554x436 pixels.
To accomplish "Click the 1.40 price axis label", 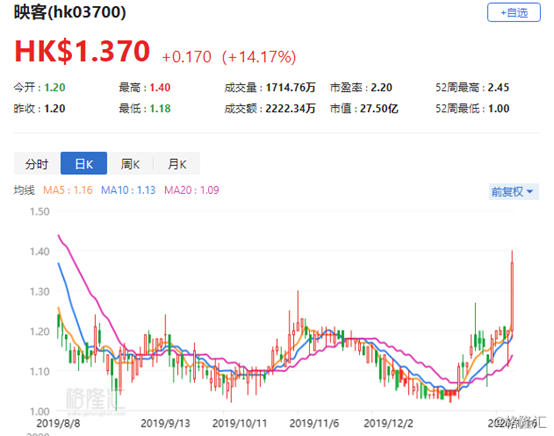I will pos(40,252).
